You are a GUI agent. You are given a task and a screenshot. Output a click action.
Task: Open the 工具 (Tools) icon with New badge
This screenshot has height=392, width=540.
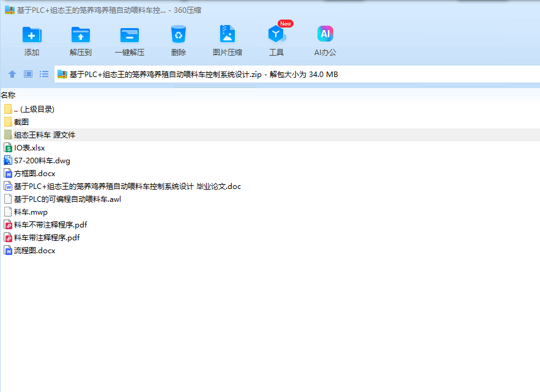276,34
